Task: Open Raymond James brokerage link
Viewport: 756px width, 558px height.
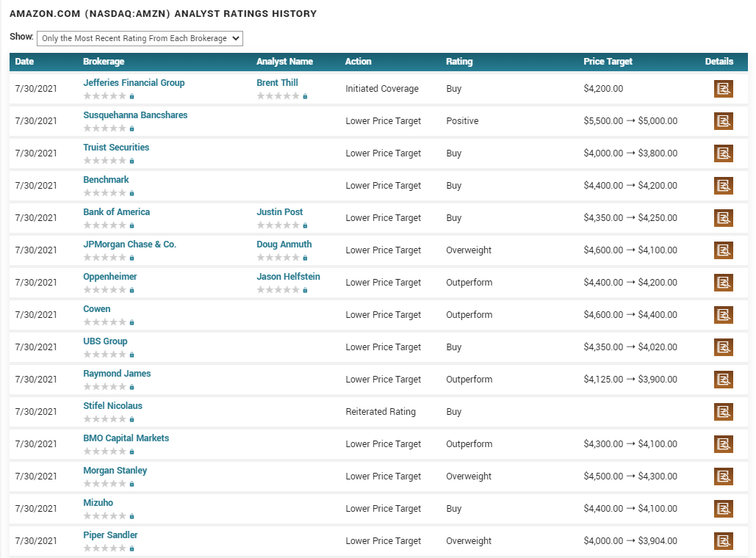Action: [x=117, y=373]
